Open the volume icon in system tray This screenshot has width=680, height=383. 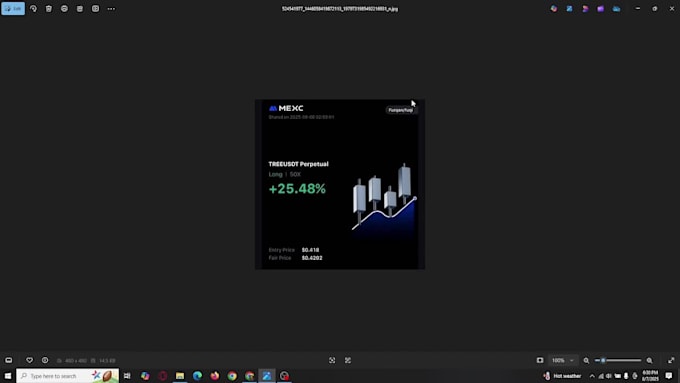pos(609,376)
